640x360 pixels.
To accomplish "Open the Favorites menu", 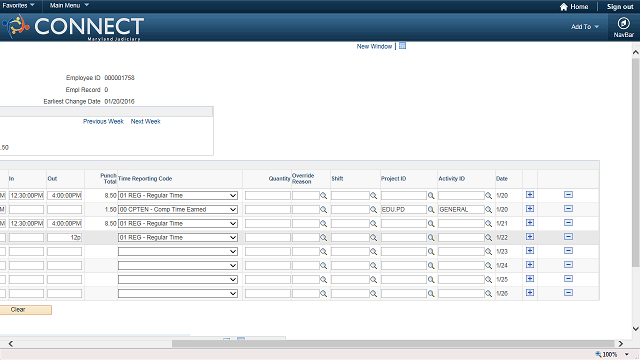I will (x=18, y=5).
